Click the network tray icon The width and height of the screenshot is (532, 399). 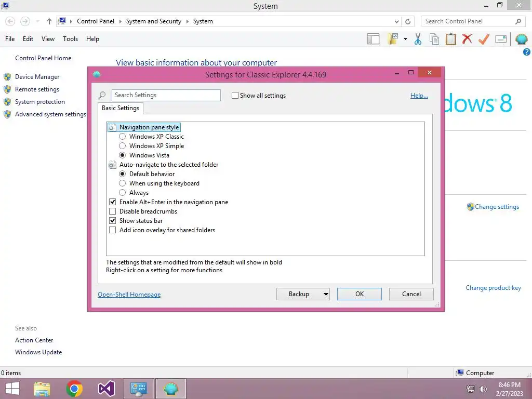click(x=471, y=389)
